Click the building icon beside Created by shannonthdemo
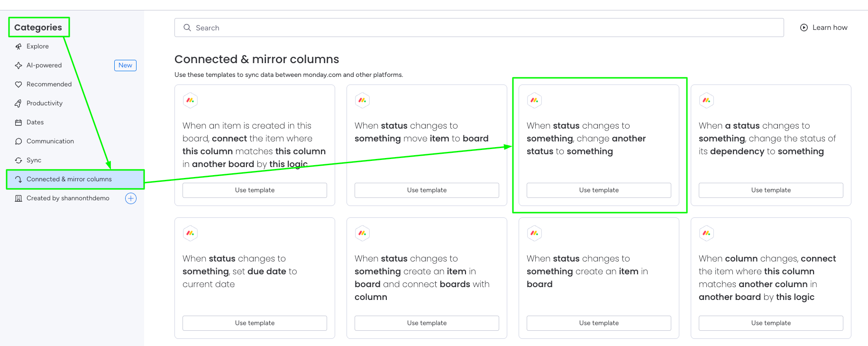Viewport: 868px width, 346px height. tap(18, 198)
